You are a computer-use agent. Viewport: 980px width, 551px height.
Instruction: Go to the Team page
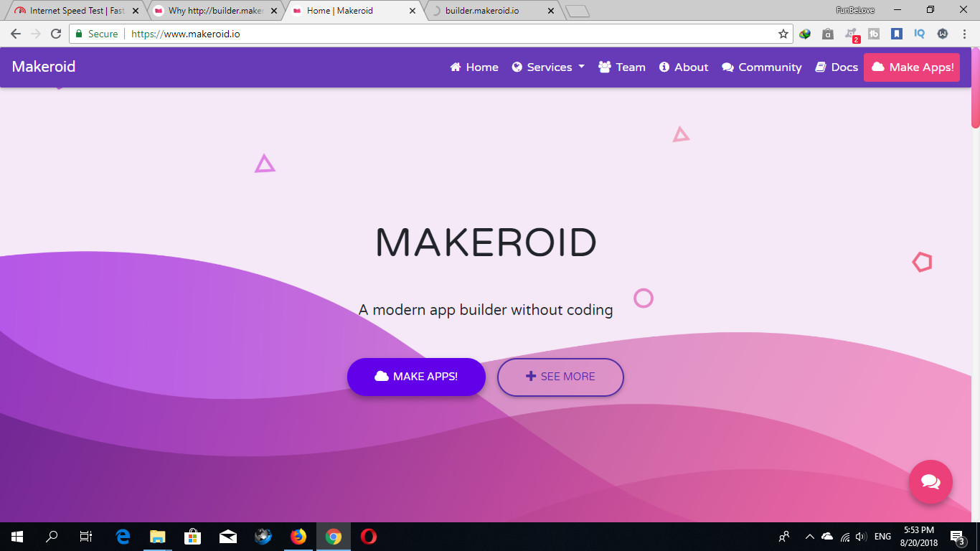click(x=622, y=67)
